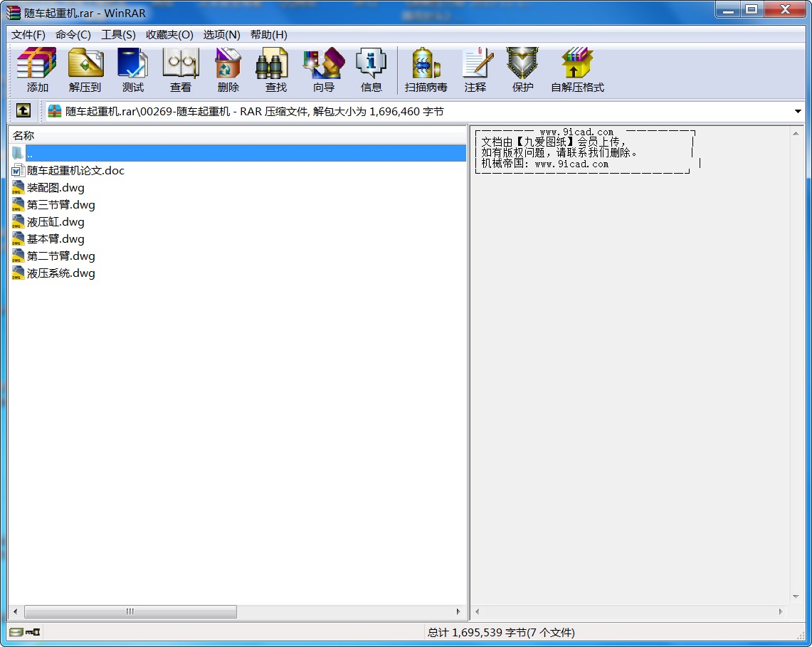Click the WinRAR icon in the title bar
This screenshot has height=647, width=812.
[14, 12]
